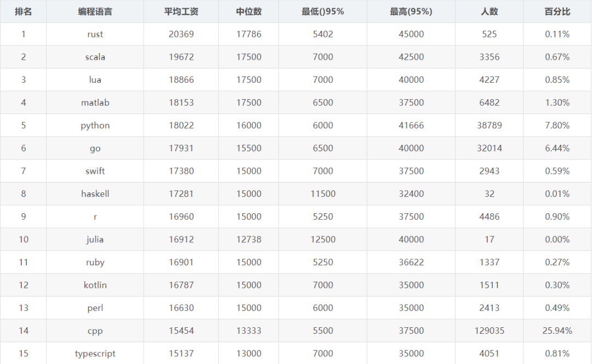Viewport: 592px width, 364px height.
Task: Click average salary 18153 for matlab
Action: point(181,103)
